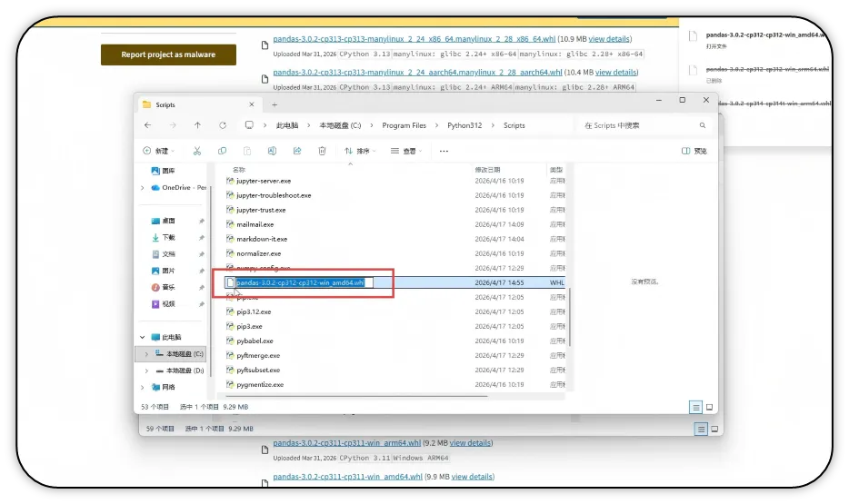Viewport: 849px width, 504px height.
Task: Open 下载 Downloads in sidebar
Action: pyautogui.click(x=163, y=237)
